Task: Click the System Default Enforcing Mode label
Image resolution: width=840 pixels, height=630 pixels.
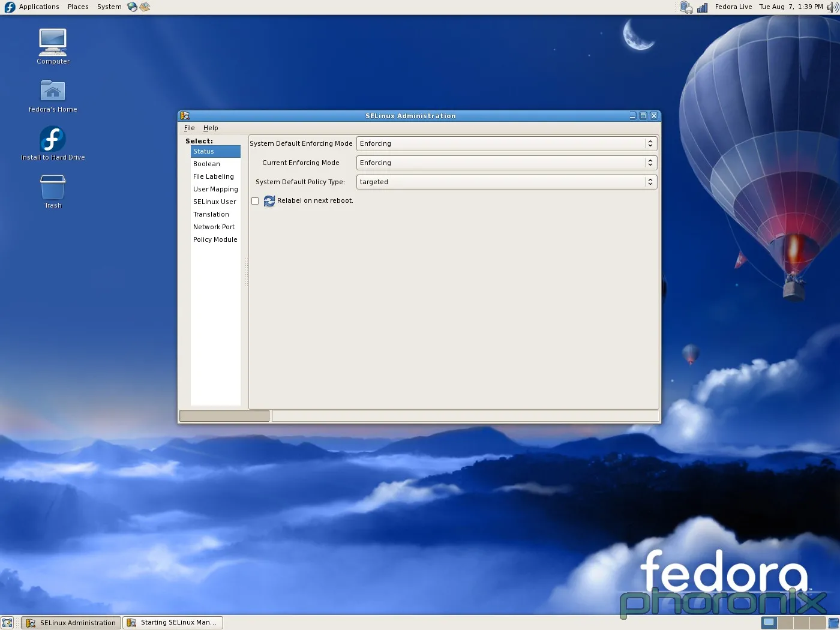Action: 301,143
